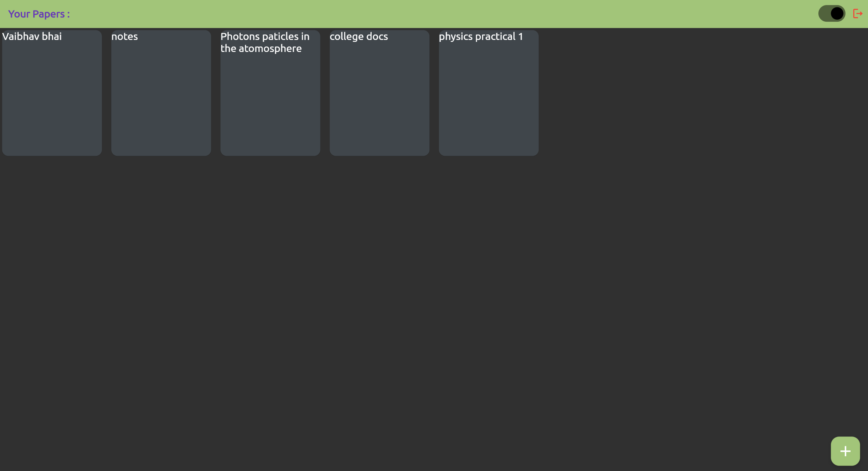Click the white plus sign symbol
Screen dimensions: 868x471
845,451
